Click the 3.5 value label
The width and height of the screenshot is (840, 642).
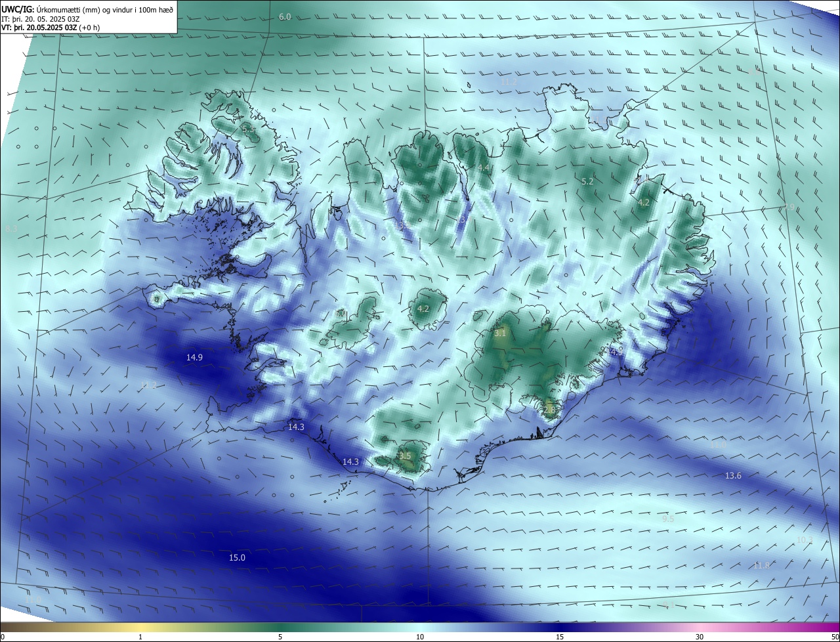click(404, 456)
